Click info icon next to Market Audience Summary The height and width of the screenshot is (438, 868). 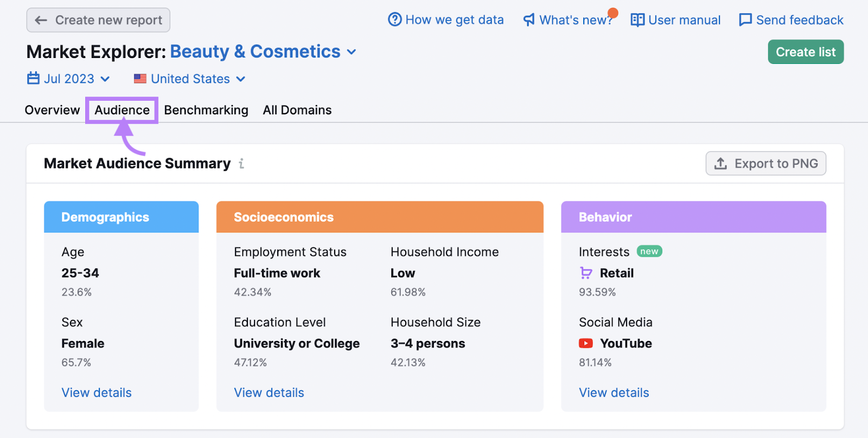pos(241,164)
